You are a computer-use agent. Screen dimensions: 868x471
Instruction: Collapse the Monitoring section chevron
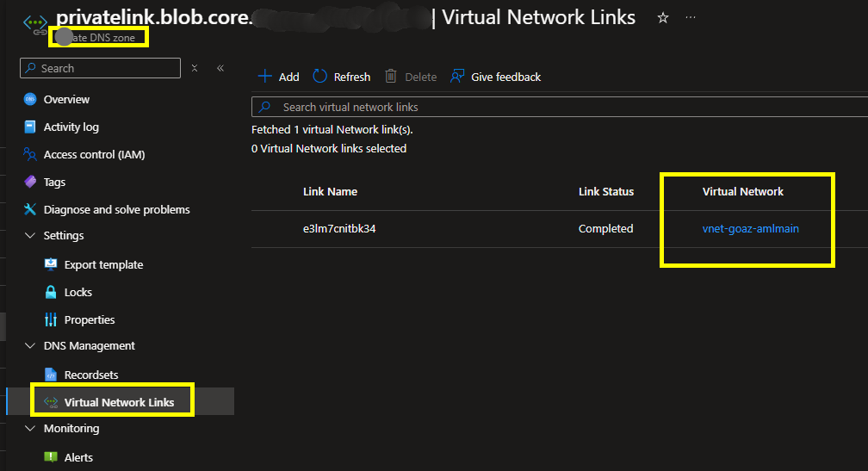(x=30, y=429)
